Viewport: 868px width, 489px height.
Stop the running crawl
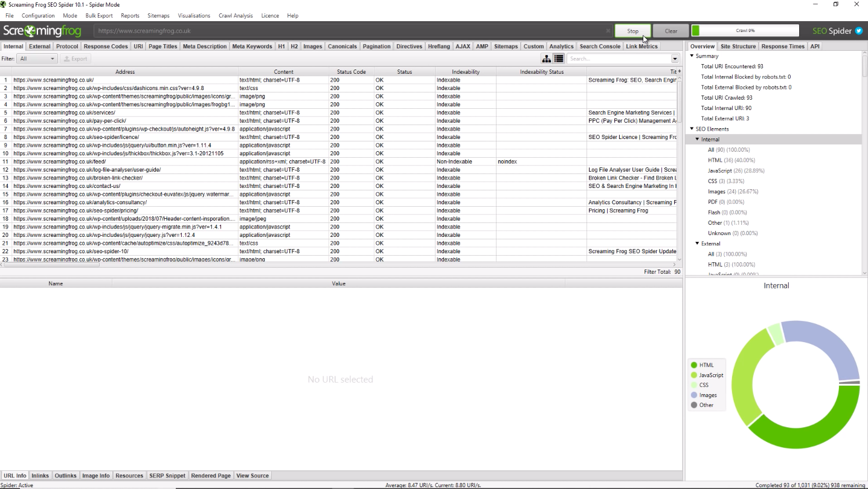(632, 31)
